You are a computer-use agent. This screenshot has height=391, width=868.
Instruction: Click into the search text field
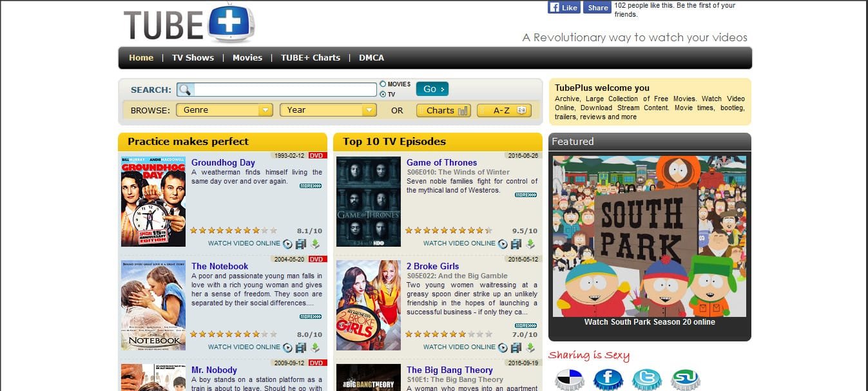(x=285, y=90)
